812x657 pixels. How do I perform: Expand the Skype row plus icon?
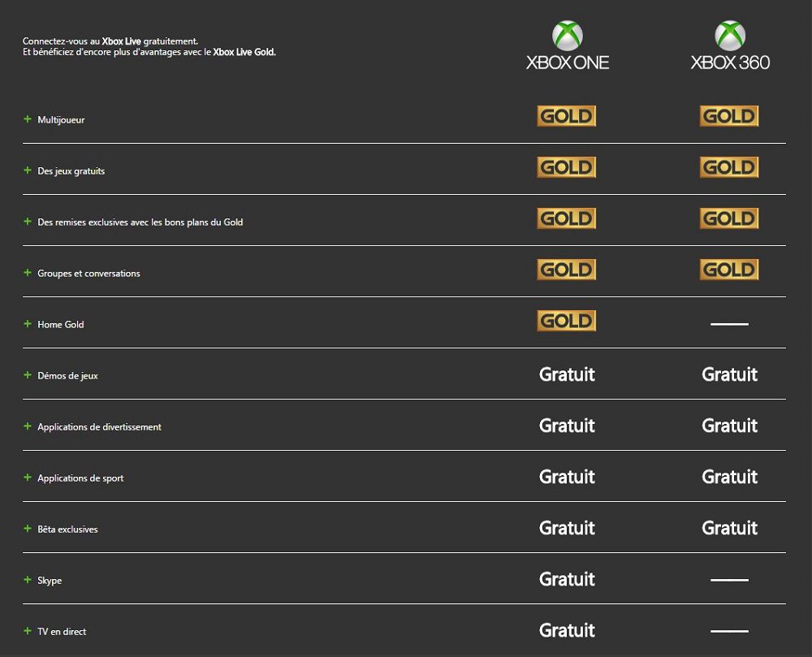tap(28, 580)
